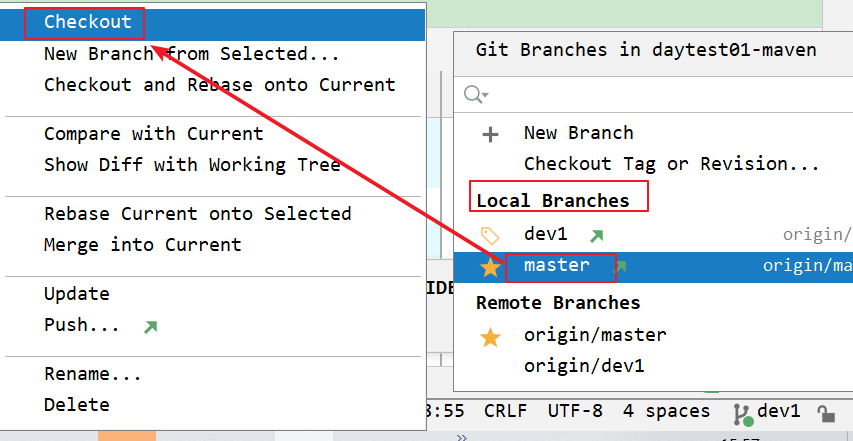Click the tag icon beside dev1 branch
This screenshot has height=441, width=853.
pos(490,235)
